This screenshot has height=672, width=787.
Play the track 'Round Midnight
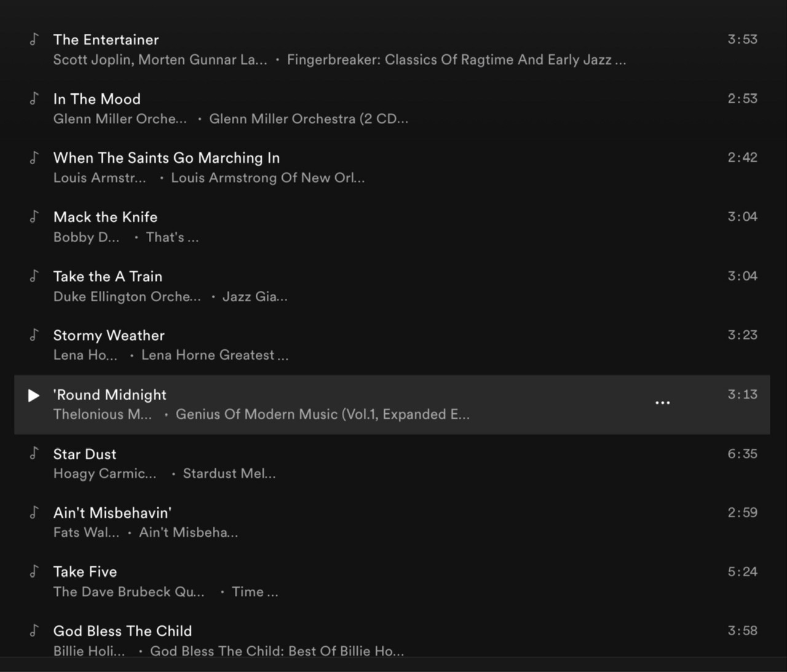[34, 395]
